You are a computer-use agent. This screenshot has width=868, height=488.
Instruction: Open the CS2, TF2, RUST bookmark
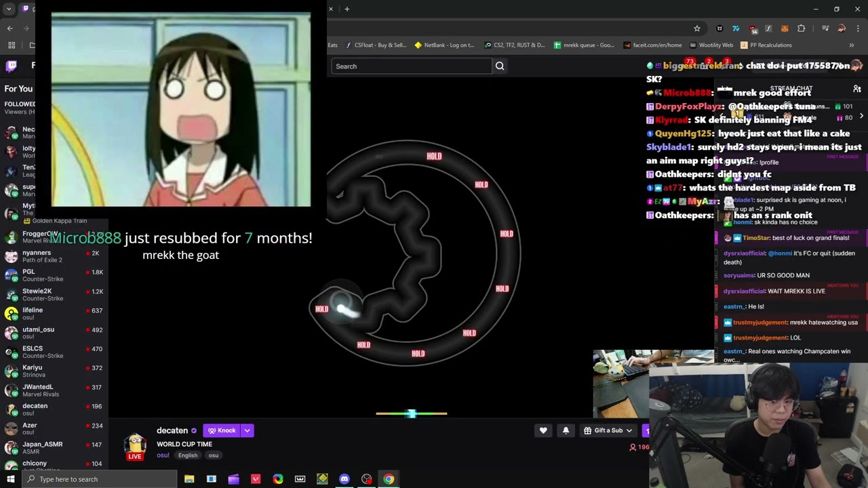(x=515, y=45)
